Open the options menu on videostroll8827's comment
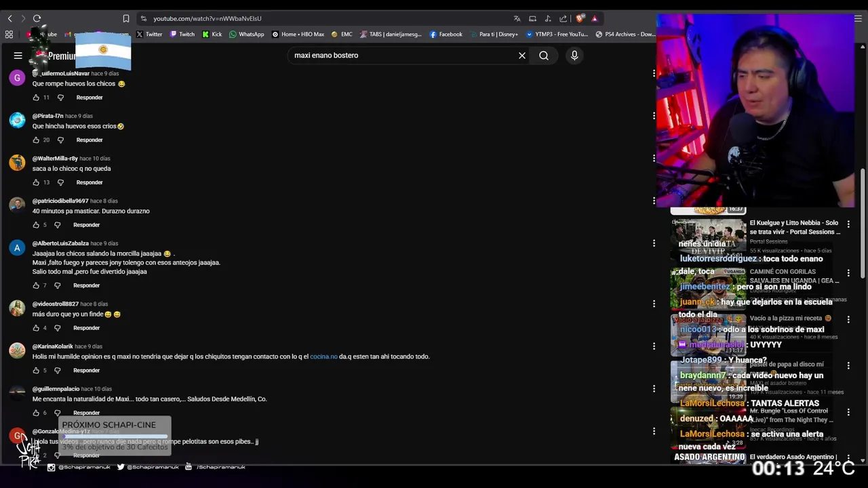 tap(654, 304)
